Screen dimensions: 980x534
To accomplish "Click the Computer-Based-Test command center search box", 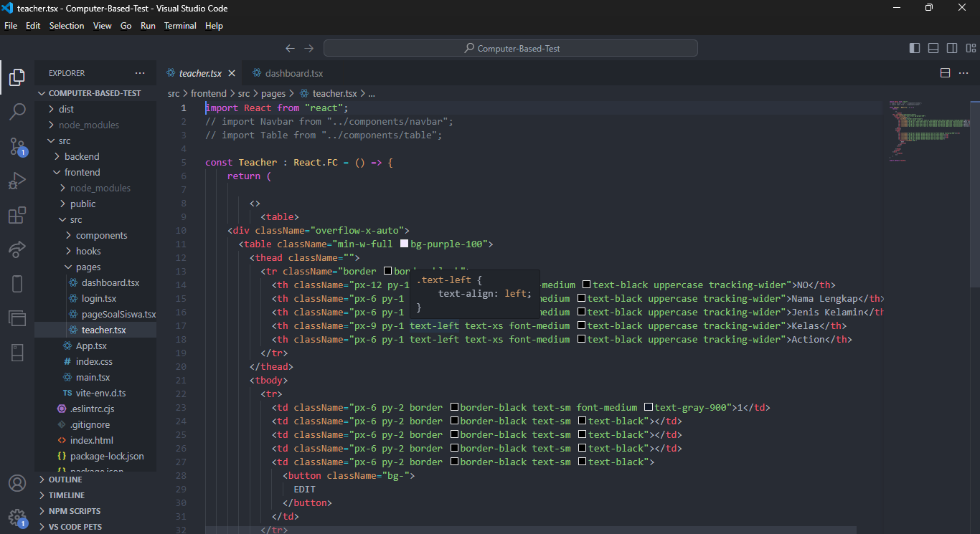I will (510, 48).
